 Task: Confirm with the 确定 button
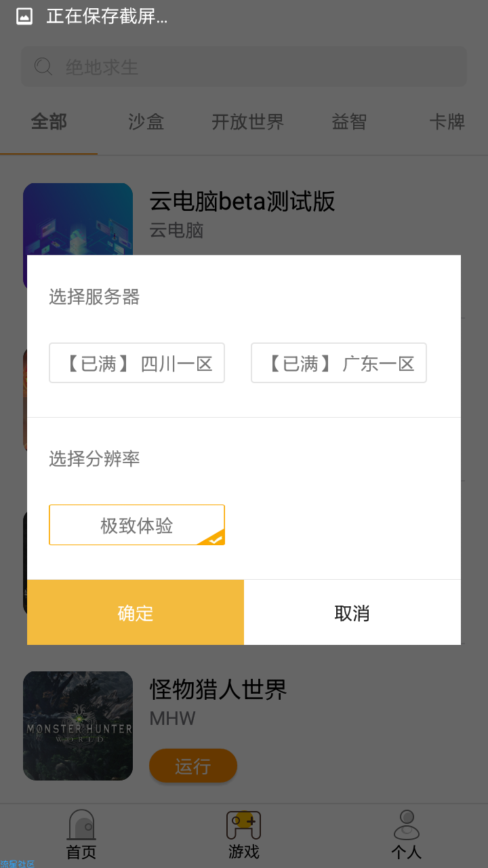[x=136, y=612]
